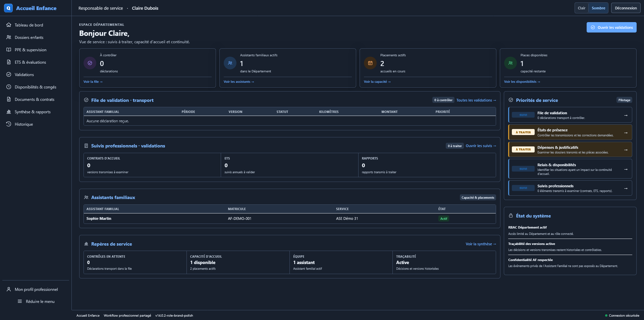This screenshot has height=320, width=644.
Task: Click the PPE & supervision book icon
Action: tap(9, 50)
